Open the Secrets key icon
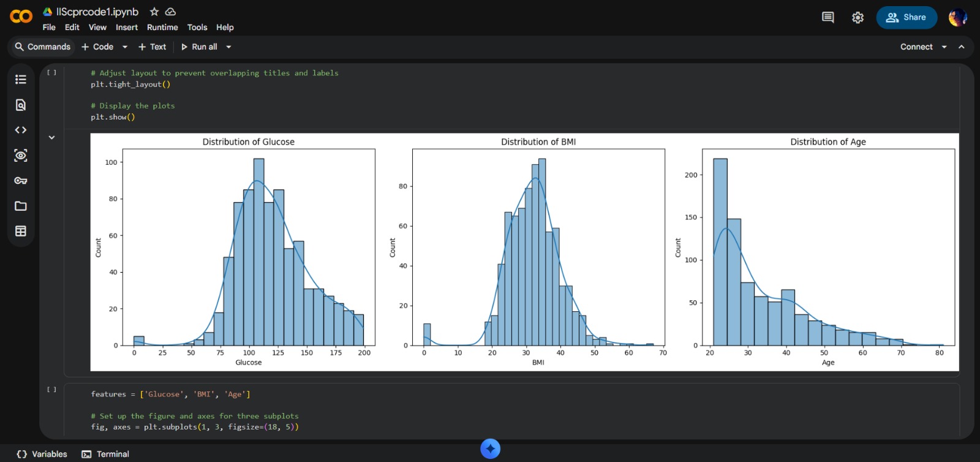Image resolution: width=980 pixels, height=462 pixels. 21,181
